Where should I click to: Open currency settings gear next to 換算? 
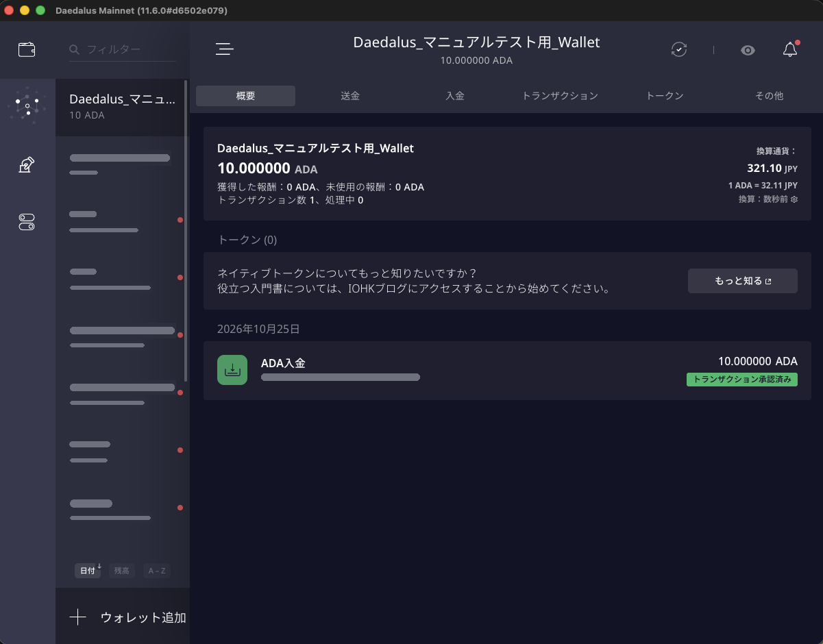point(794,199)
